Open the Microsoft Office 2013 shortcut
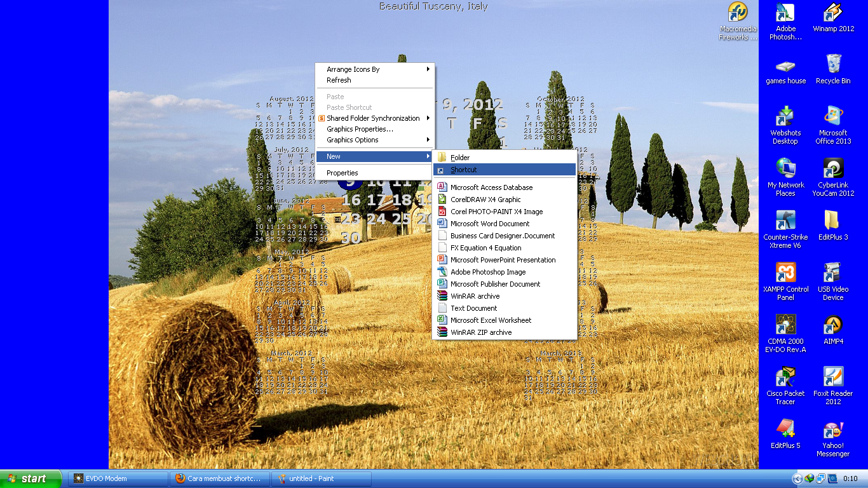The image size is (868, 488). [x=833, y=126]
